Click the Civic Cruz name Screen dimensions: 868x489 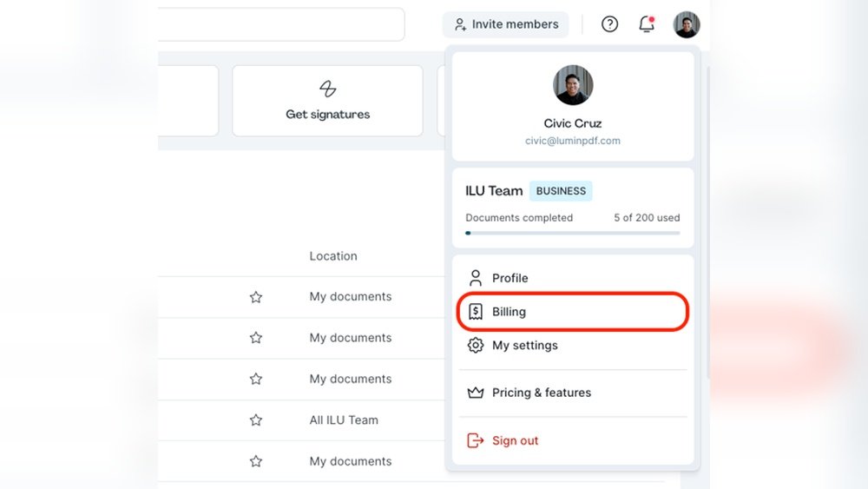click(573, 123)
